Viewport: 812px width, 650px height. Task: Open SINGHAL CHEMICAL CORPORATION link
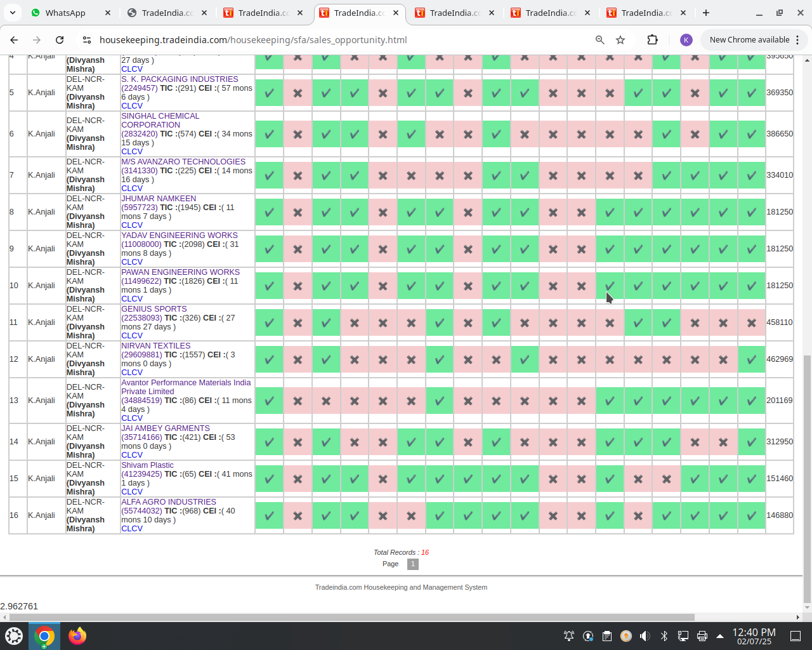160,121
